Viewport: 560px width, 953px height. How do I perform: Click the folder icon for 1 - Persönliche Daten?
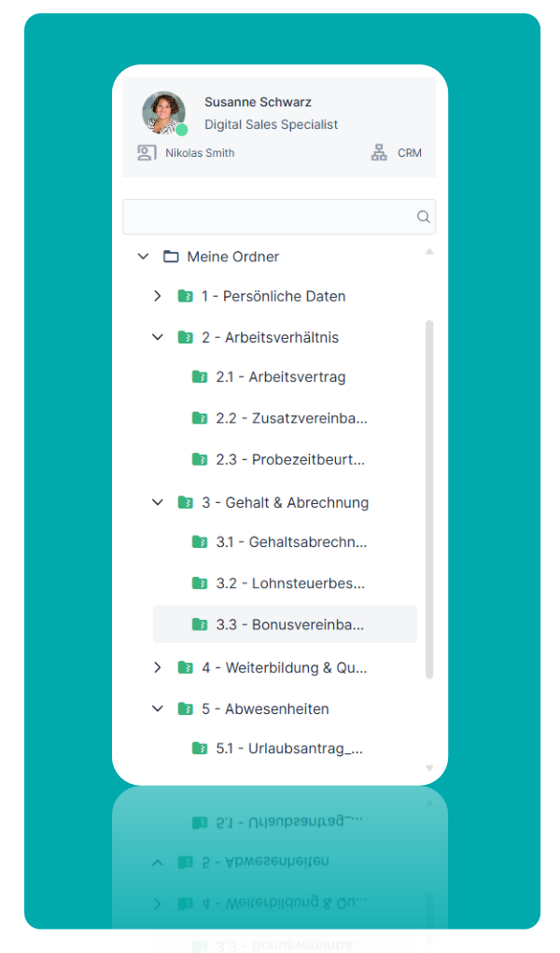186,296
